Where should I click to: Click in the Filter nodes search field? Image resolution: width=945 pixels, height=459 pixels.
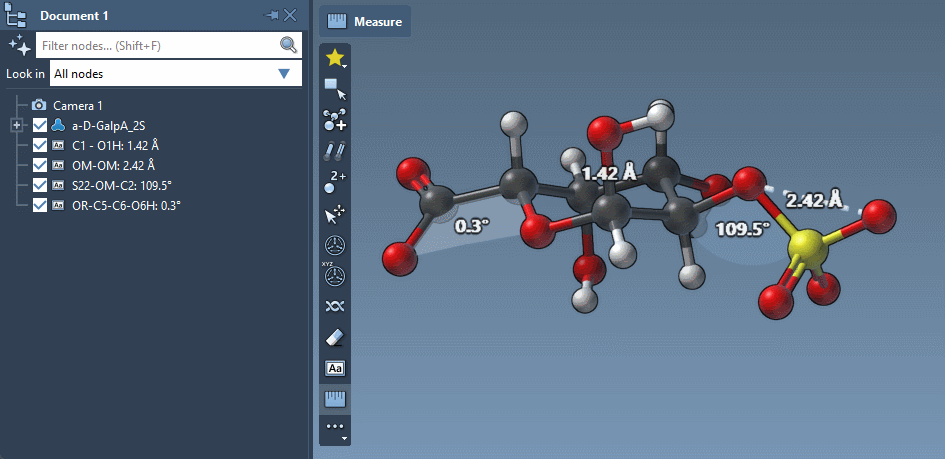pos(155,45)
